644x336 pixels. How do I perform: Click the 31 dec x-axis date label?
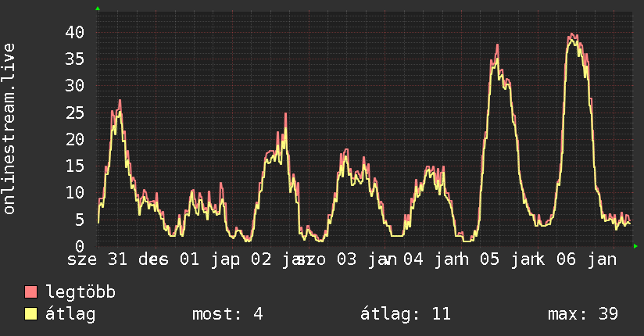(138, 259)
